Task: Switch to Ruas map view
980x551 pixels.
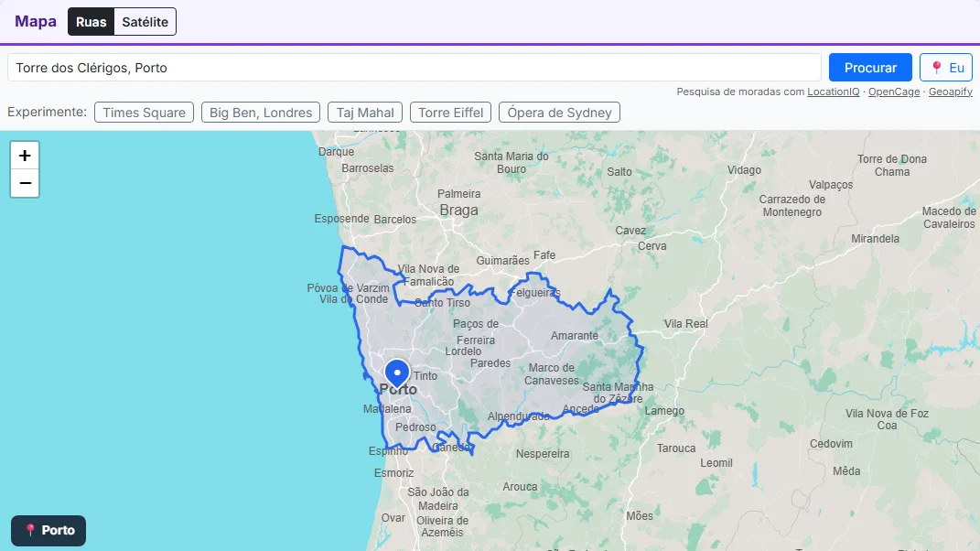Action: point(92,22)
